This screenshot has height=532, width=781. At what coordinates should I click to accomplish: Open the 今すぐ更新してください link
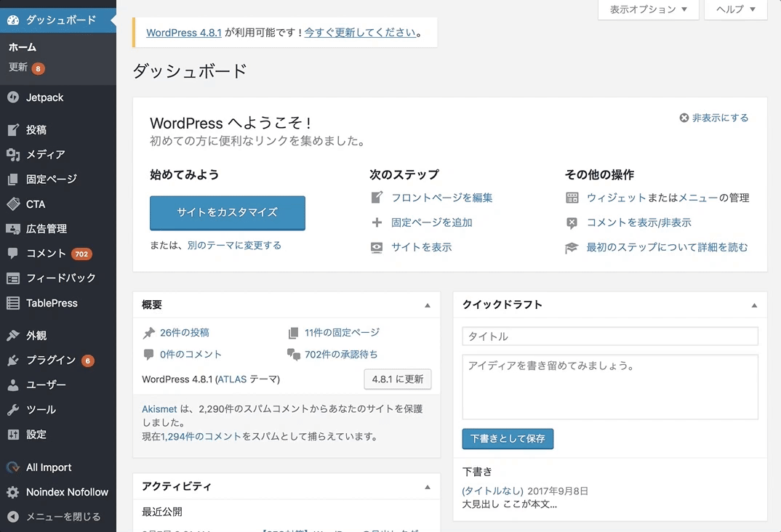(x=360, y=33)
